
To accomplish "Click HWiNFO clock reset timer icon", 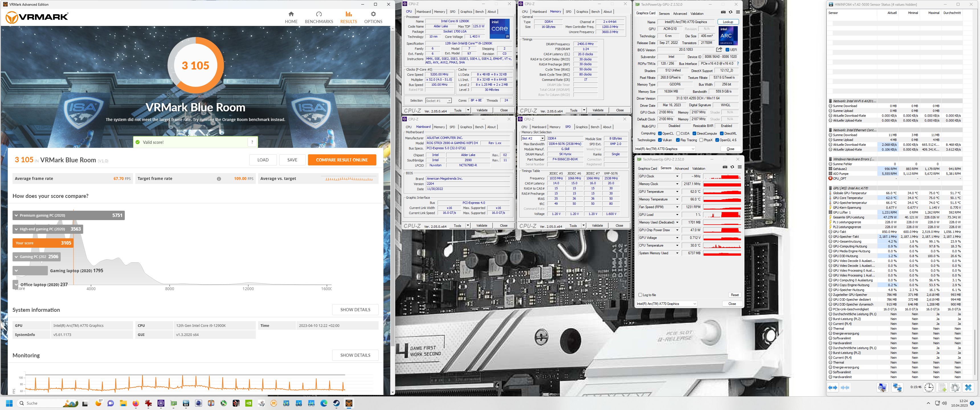I will click(929, 388).
